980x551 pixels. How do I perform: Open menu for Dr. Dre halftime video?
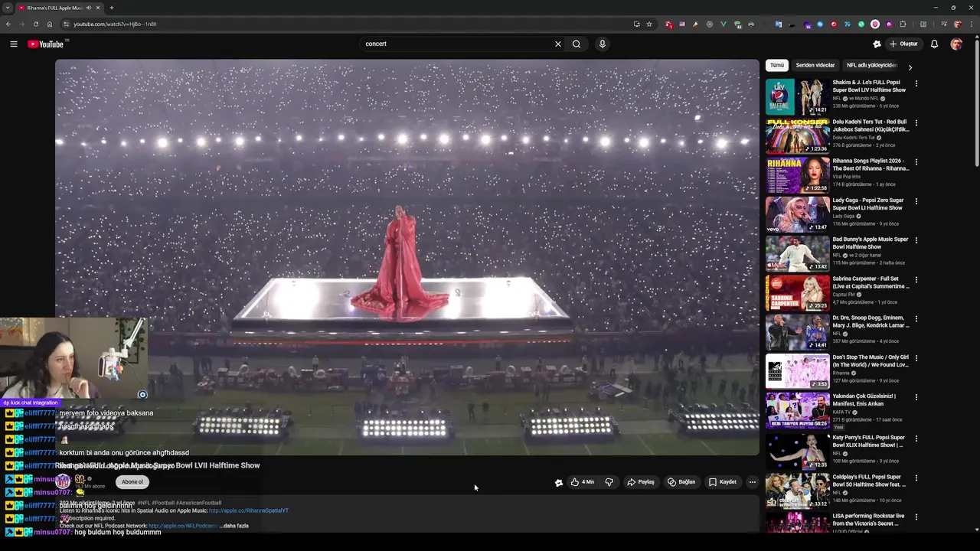(x=916, y=319)
